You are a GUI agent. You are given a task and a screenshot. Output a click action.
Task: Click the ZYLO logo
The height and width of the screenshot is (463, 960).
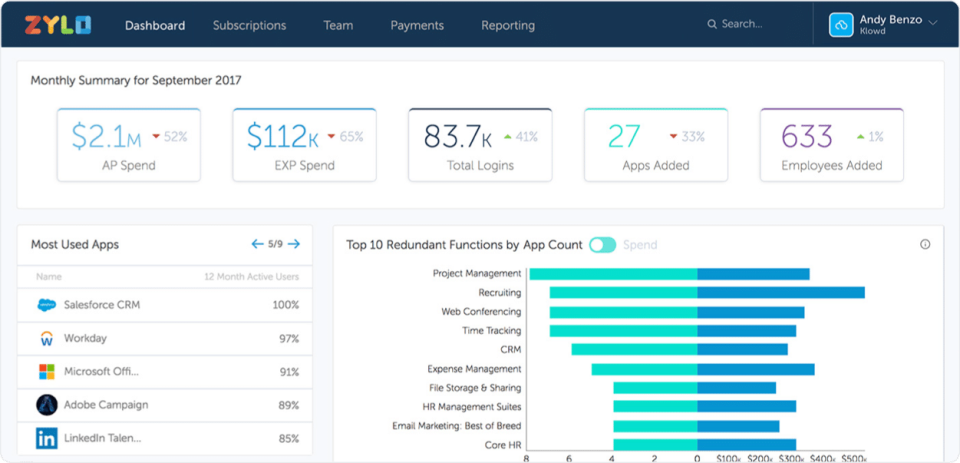(58, 25)
